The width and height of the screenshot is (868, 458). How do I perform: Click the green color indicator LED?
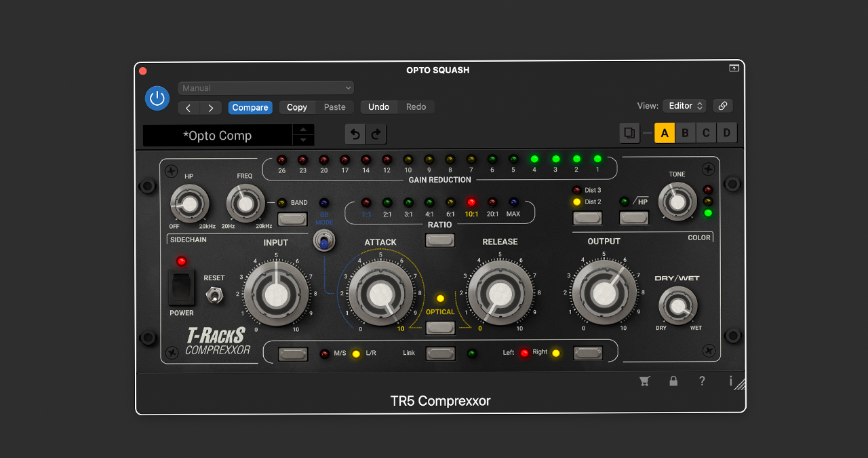pyautogui.click(x=708, y=213)
